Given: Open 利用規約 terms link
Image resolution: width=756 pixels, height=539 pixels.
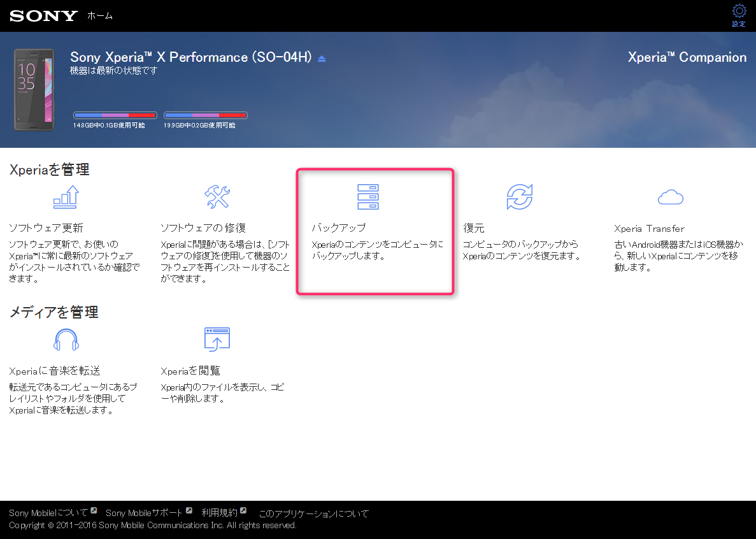Looking at the screenshot, I should pyautogui.click(x=219, y=513).
